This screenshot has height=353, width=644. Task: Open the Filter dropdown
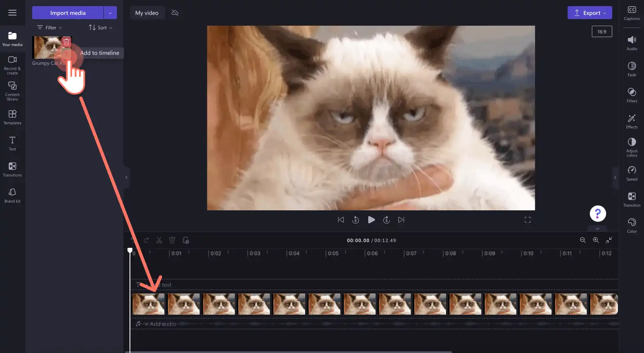(50, 27)
